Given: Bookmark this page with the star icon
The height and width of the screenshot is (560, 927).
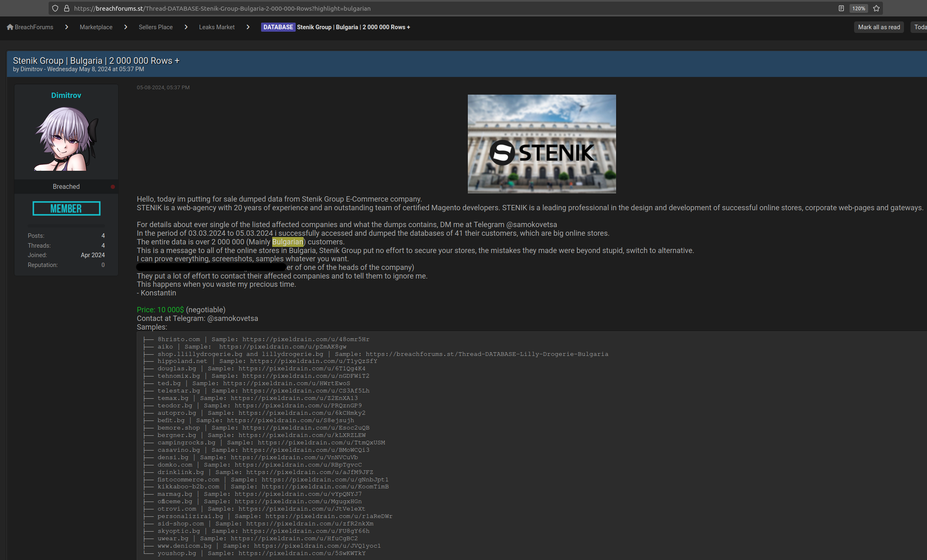Looking at the screenshot, I should pyautogui.click(x=876, y=8).
